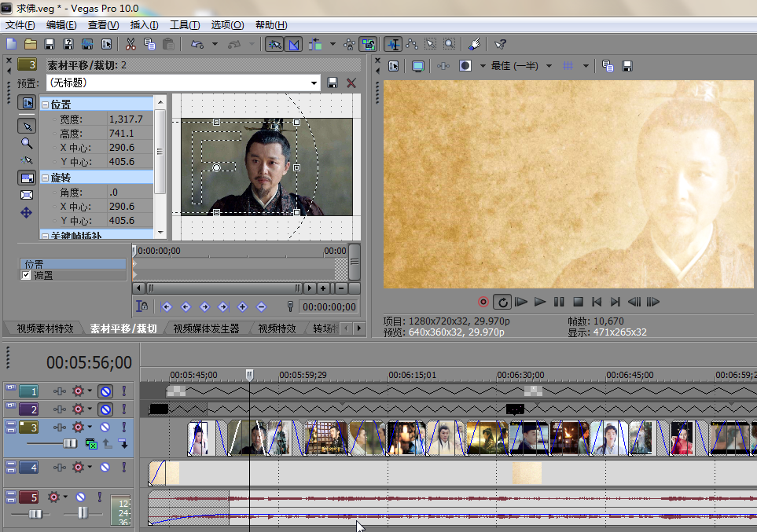Screen dimensions: 757x532
Task: Open the 预置 preset dropdown
Action: pyautogui.click(x=314, y=83)
